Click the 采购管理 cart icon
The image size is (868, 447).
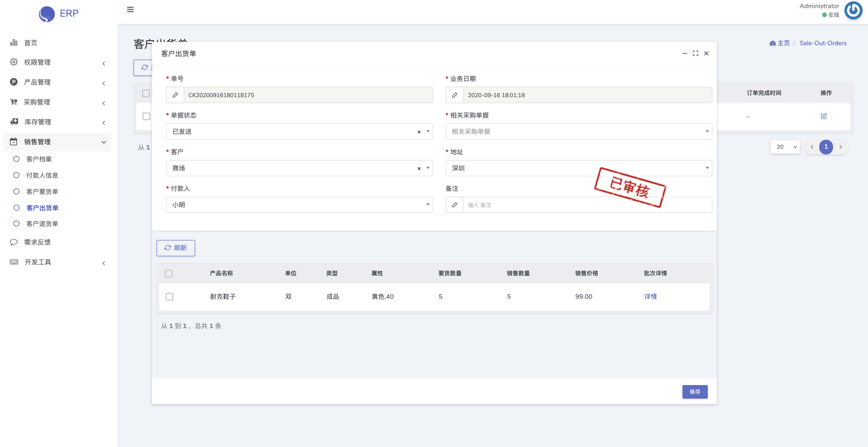[14, 102]
